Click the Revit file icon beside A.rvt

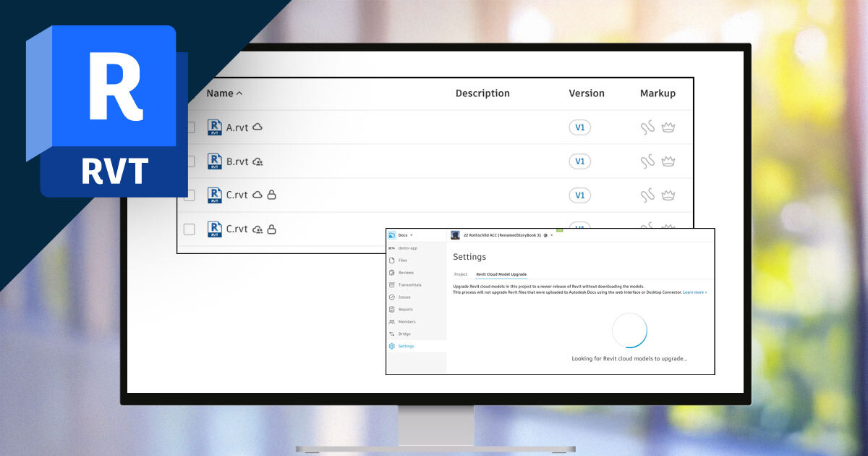pos(214,127)
